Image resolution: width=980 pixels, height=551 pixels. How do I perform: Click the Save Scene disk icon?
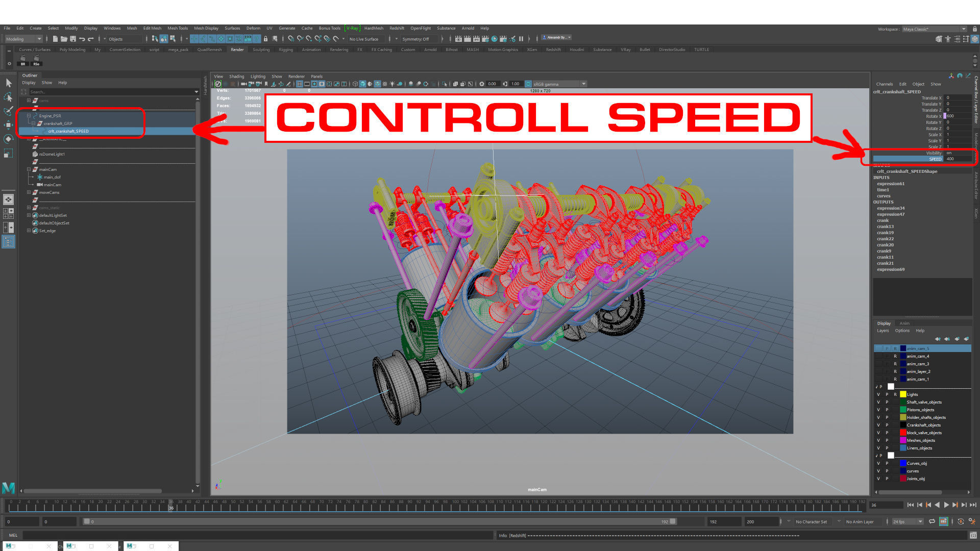[73, 39]
